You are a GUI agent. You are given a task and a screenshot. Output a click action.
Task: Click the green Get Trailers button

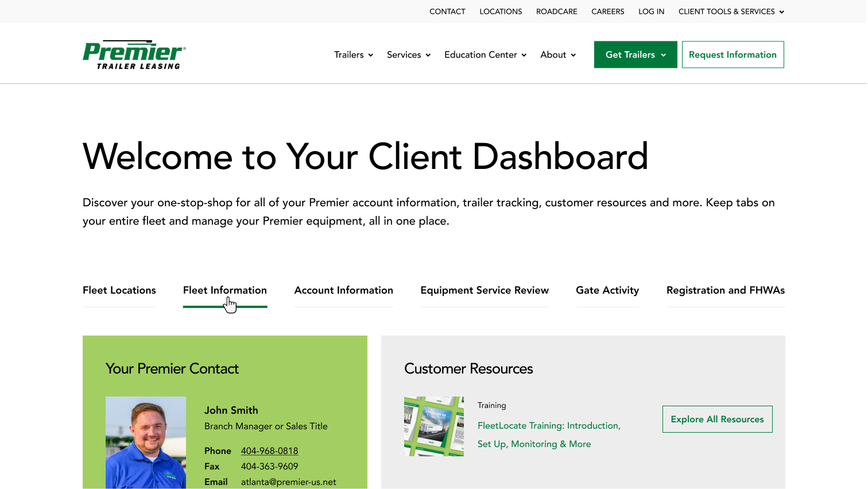click(x=635, y=55)
